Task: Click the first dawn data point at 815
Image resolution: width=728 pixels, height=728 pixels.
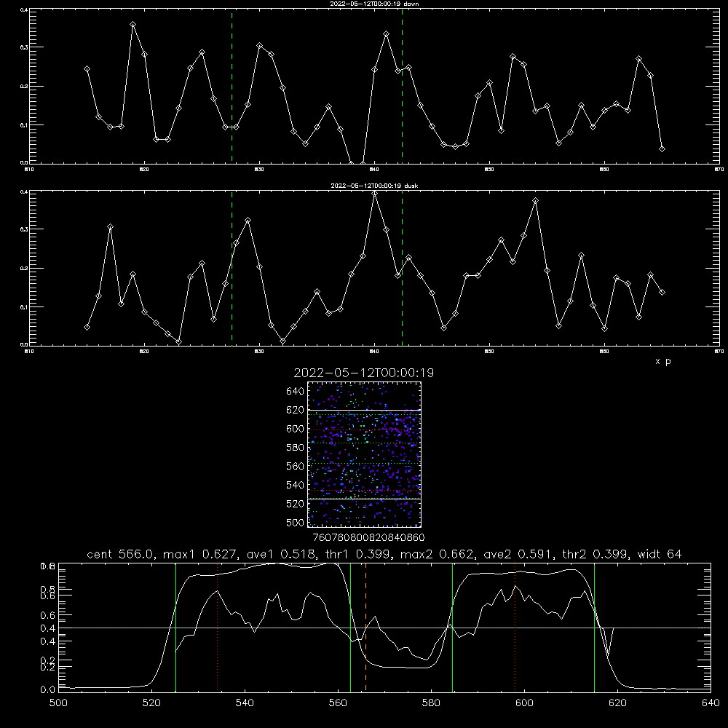Action: [x=87, y=68]
